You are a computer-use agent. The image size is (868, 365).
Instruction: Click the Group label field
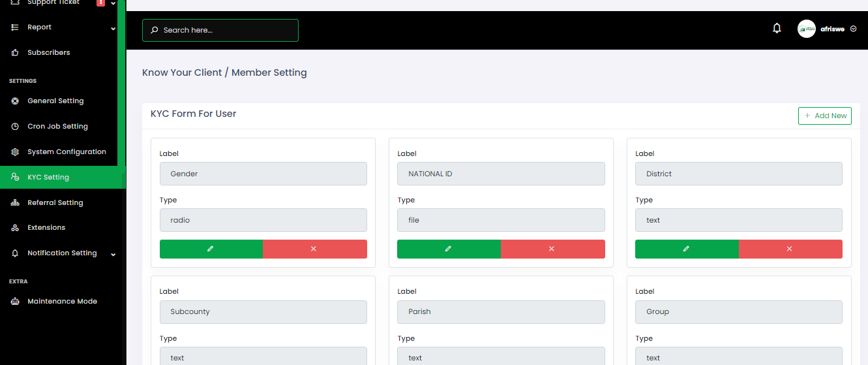click(x=739, y=311)
